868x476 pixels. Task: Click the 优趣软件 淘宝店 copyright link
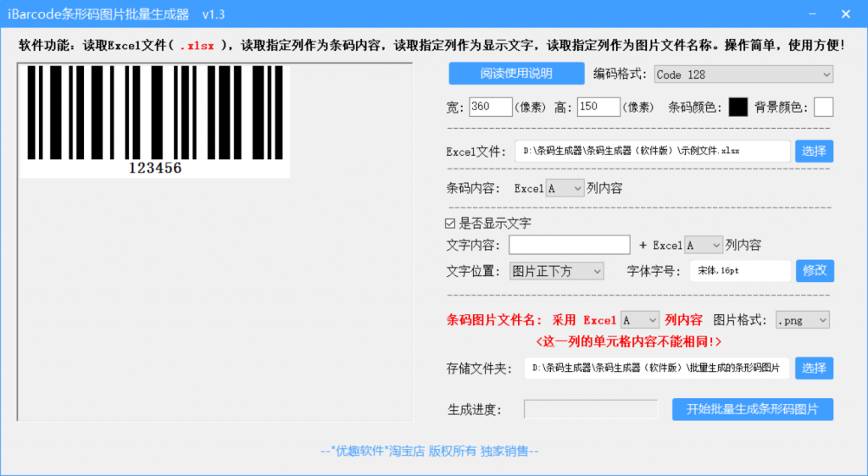point(430,451)
